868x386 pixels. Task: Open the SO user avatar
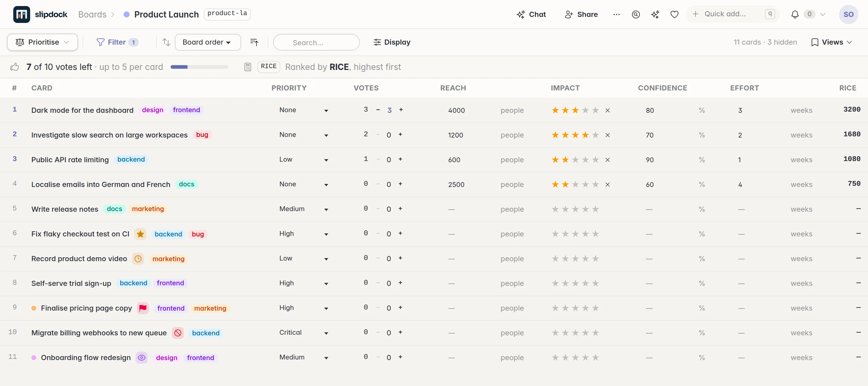point(848,14)
